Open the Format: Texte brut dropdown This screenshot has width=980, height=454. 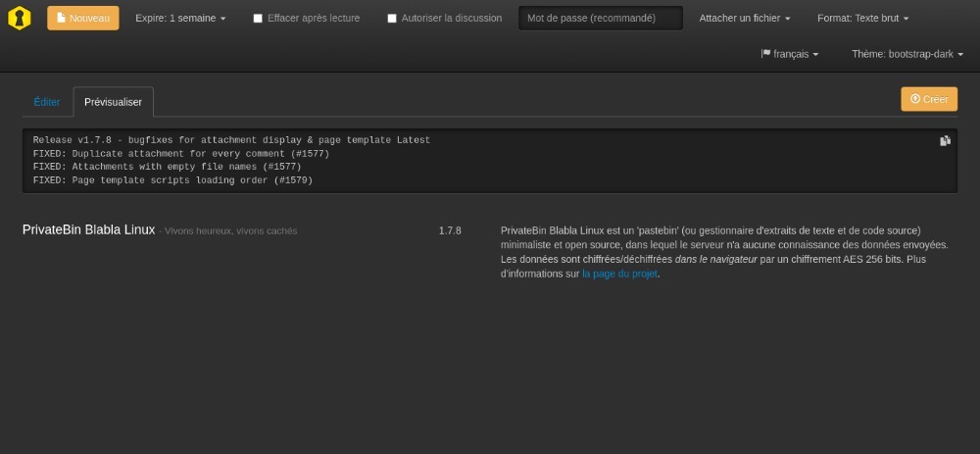click(x=862, y=19)
